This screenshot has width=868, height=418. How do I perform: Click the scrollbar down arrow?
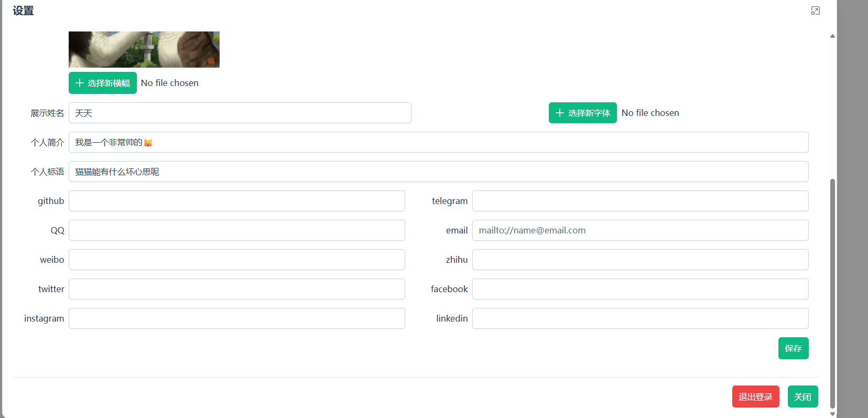(x=832, y=414)
